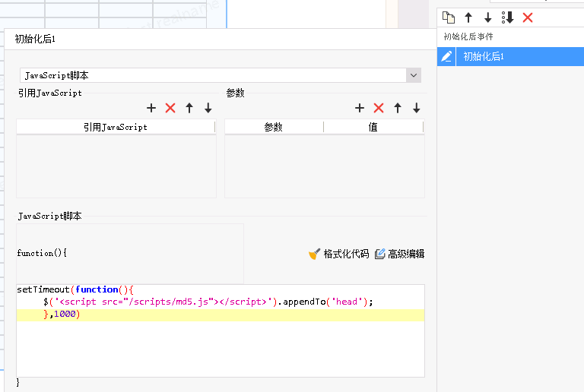Add a 参数 parameter with plus icon
Screen dimensions: 584x392
click(360, 108)
